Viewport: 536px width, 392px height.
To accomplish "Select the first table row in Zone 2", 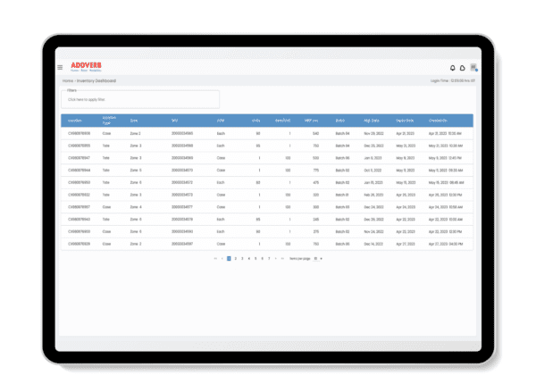I will pos(266,133).
